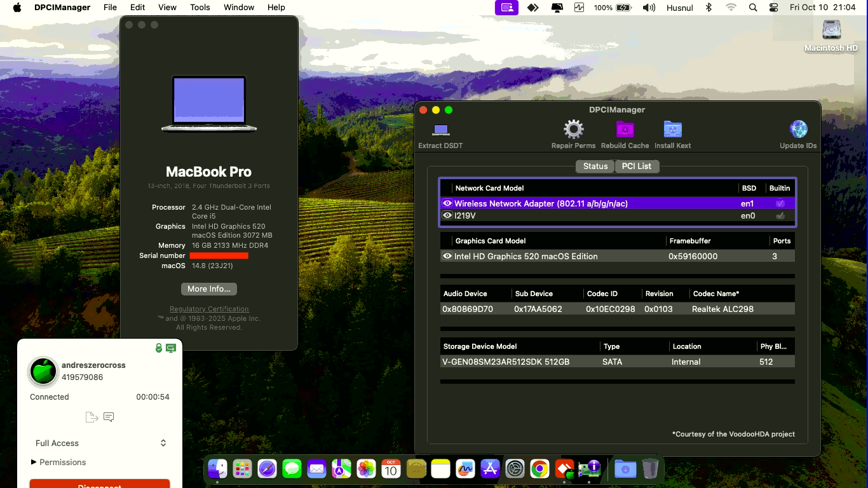
Task: Open Freeform from the Dock
Action: coord(465,470)
